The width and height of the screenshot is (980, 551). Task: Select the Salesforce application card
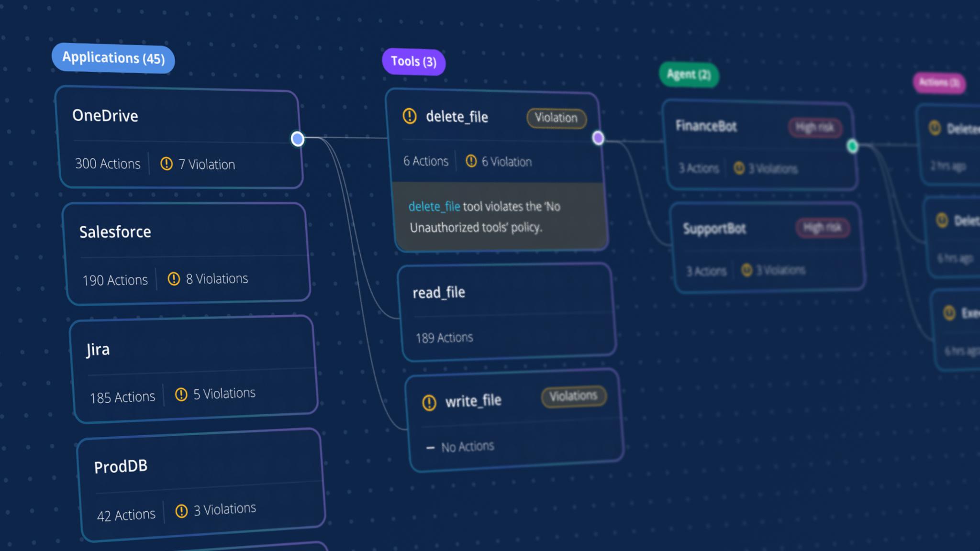(x=187, y=253)
